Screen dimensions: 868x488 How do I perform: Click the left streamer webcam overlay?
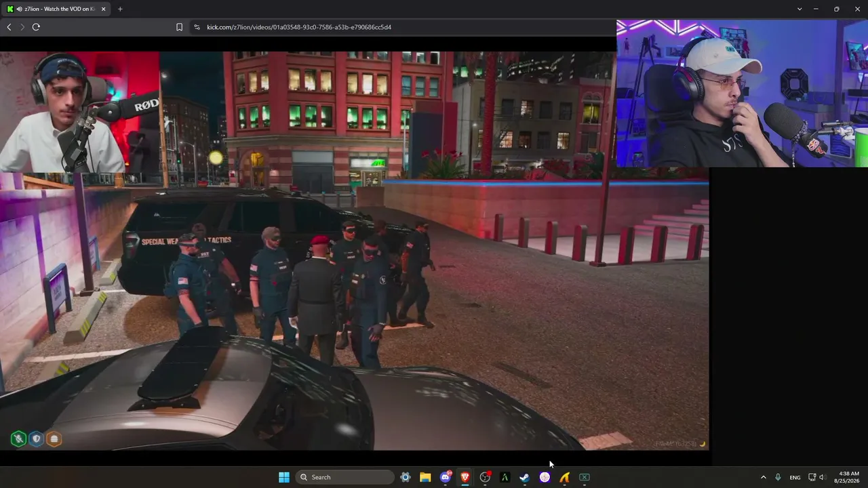point(80,112)
